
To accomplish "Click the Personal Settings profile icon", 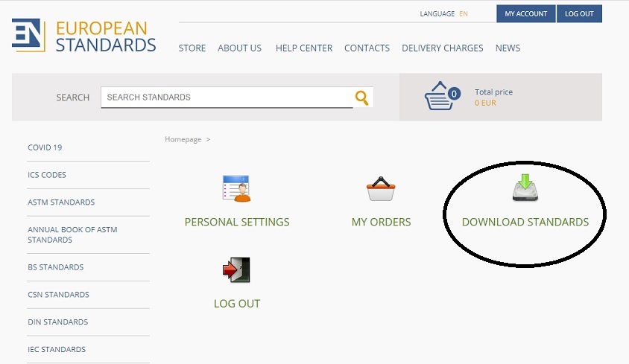I will click(x=236, y=188).
